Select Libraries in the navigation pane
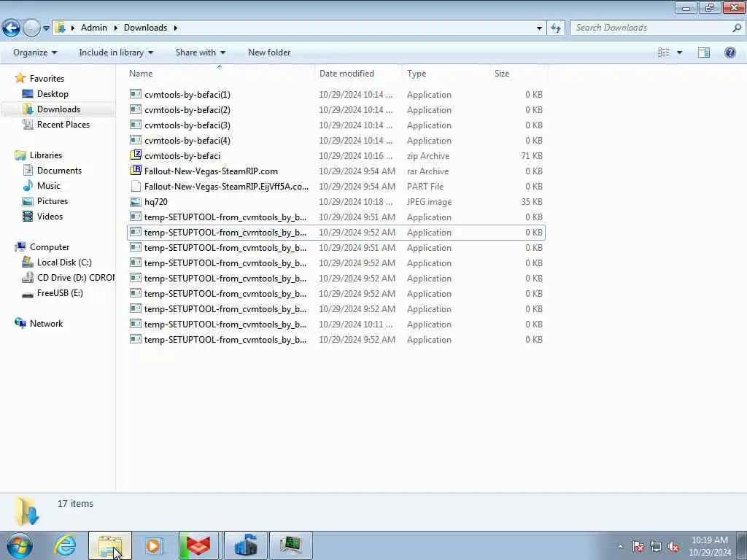This screenshot has height=560, width=747. tap(46, 155)
